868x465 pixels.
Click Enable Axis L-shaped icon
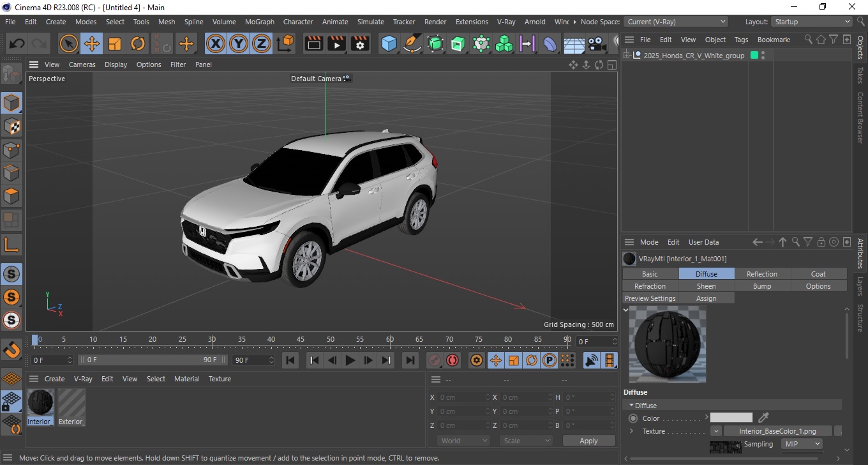click(11, 244)
